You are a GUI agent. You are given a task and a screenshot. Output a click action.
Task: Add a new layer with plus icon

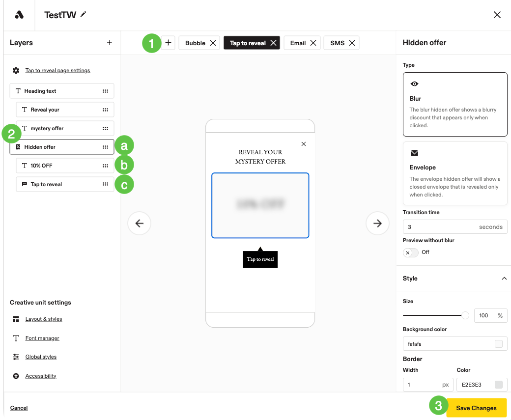110,43
